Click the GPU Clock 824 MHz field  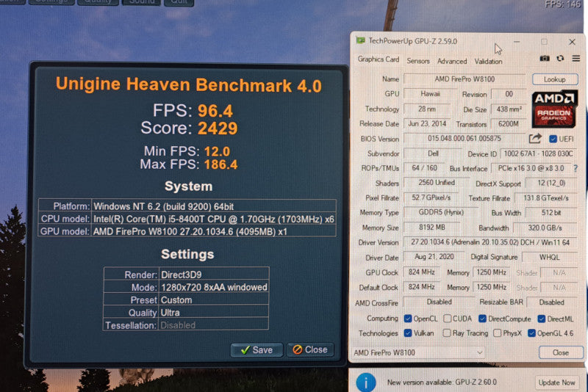point(421,272)
